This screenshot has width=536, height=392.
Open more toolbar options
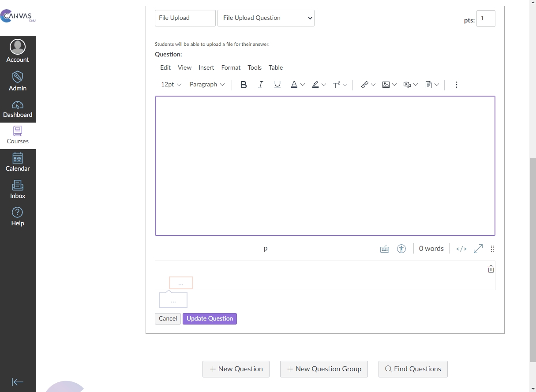[456, 85]
